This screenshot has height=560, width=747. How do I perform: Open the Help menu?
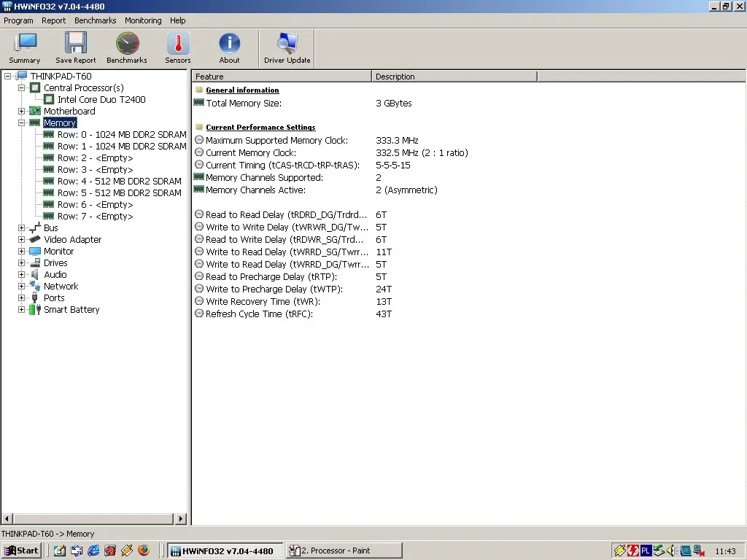pyautogui.click(x=178, y=20)
